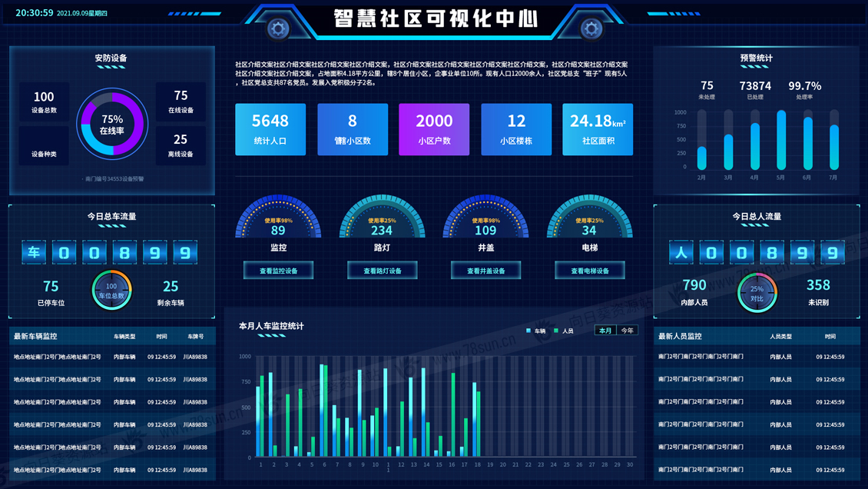Click the 人 person icon tile
The image size is (868, 489).
coord(681,252)
